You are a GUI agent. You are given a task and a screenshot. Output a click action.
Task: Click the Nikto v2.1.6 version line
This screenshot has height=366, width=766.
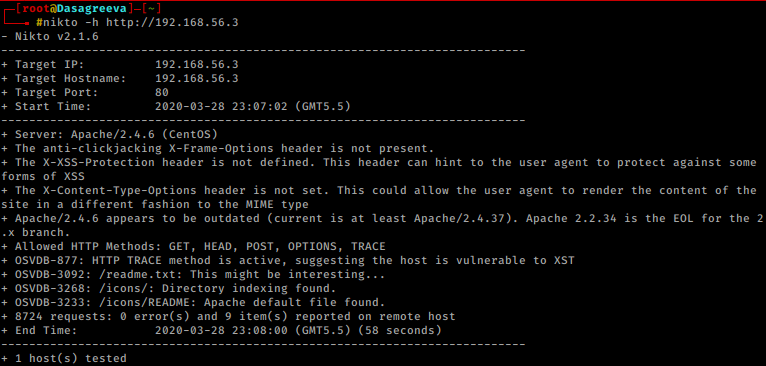(x=50, y=37)
